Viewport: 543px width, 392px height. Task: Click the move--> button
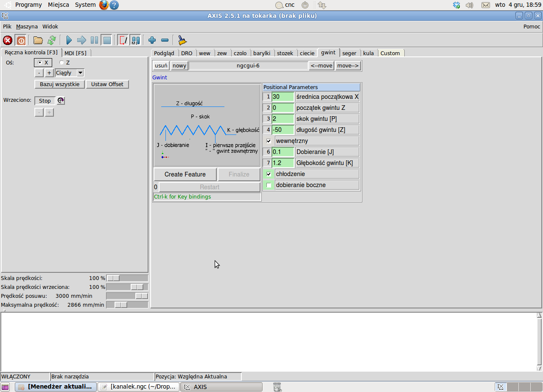(348, 65)
